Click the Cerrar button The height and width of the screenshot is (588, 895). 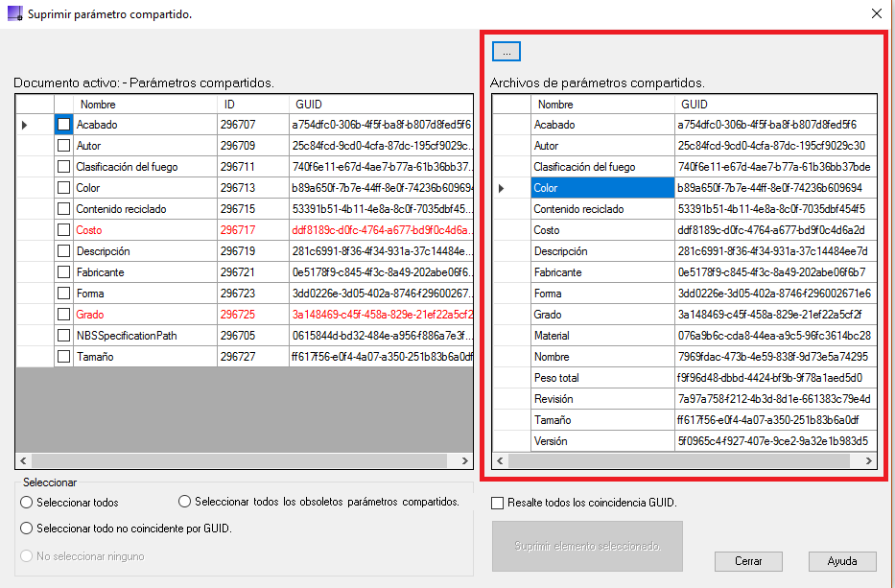tap(748, 561)
